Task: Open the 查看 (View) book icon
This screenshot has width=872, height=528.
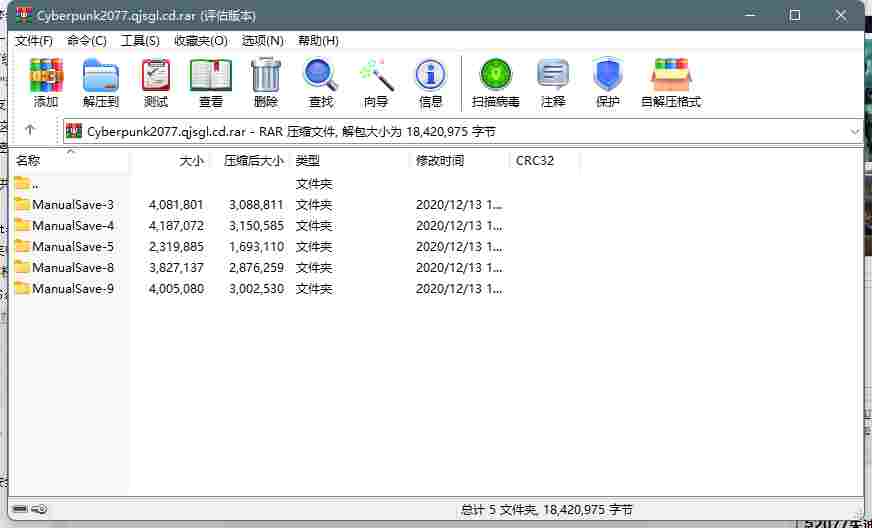Action: pos(211,76)
